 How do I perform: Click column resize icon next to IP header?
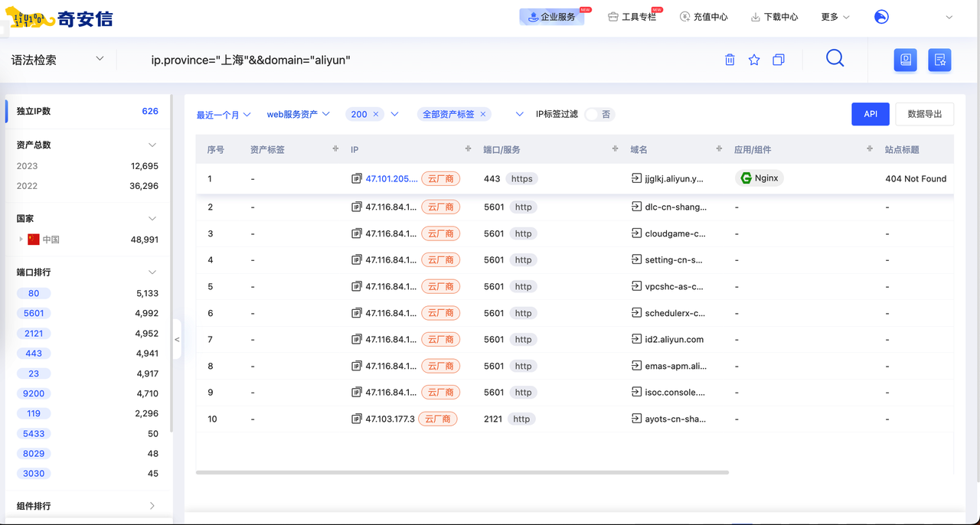click(x=469, y=149)
